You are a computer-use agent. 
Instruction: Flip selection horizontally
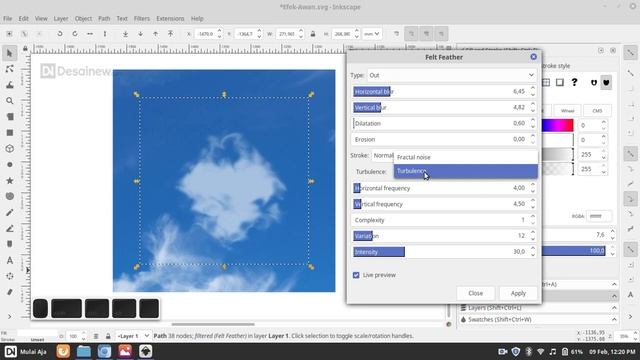[90, 34]
